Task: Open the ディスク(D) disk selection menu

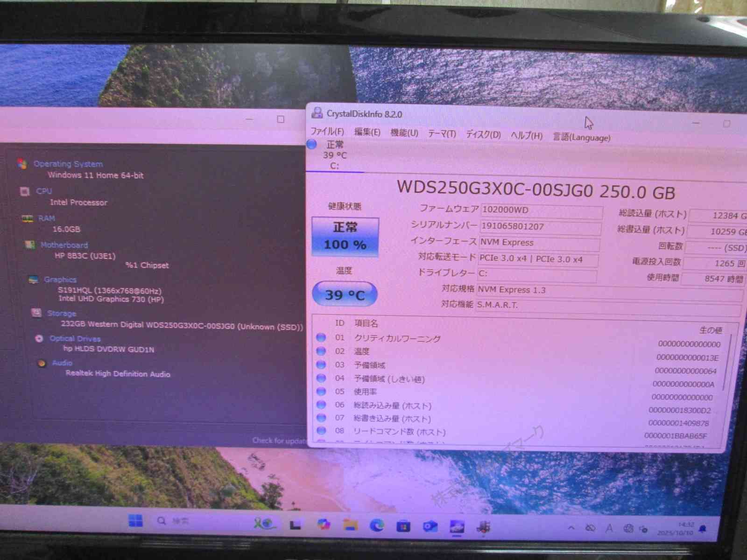Action: coord(482,135)
